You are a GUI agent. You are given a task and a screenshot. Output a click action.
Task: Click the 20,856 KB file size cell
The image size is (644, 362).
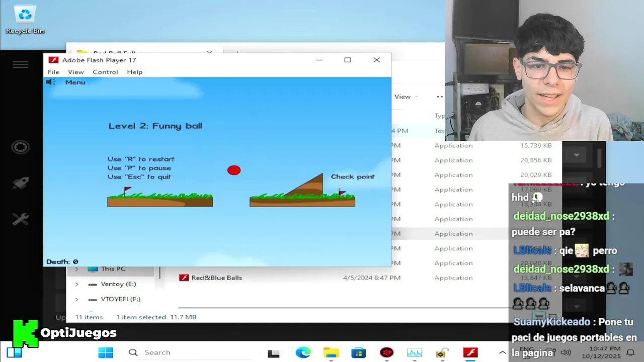click(x=536, y=160)
